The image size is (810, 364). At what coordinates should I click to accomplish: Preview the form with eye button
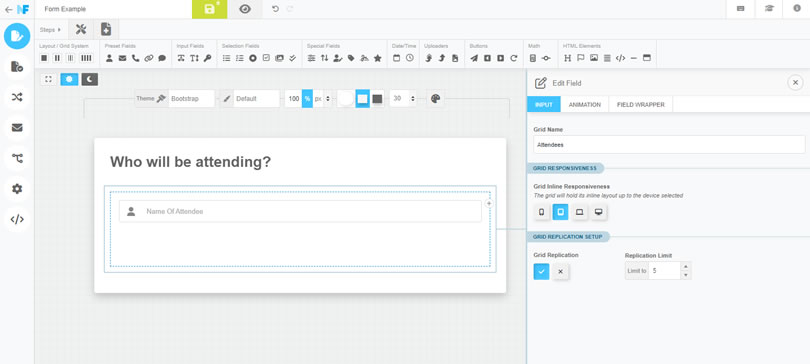[245, 9]
